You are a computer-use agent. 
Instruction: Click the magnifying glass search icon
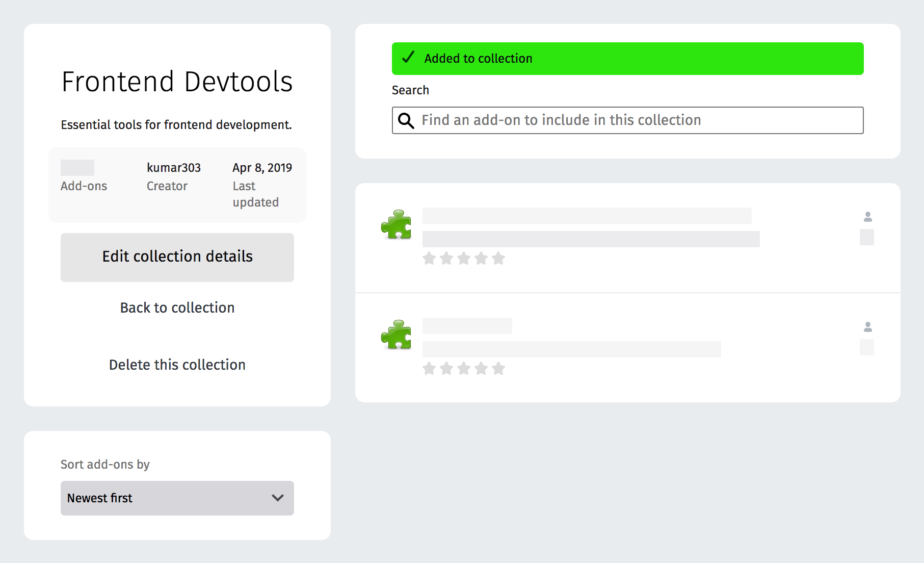point(406,121)
